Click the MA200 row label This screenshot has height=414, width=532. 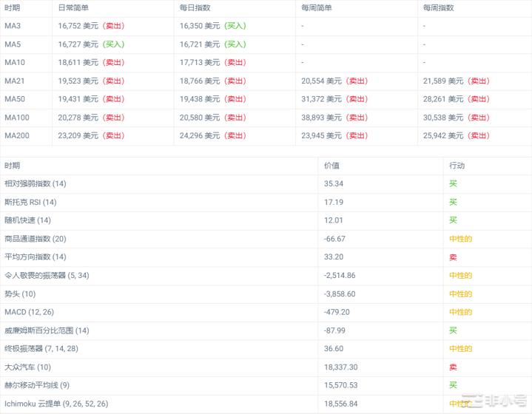click(x=17, y=136)
